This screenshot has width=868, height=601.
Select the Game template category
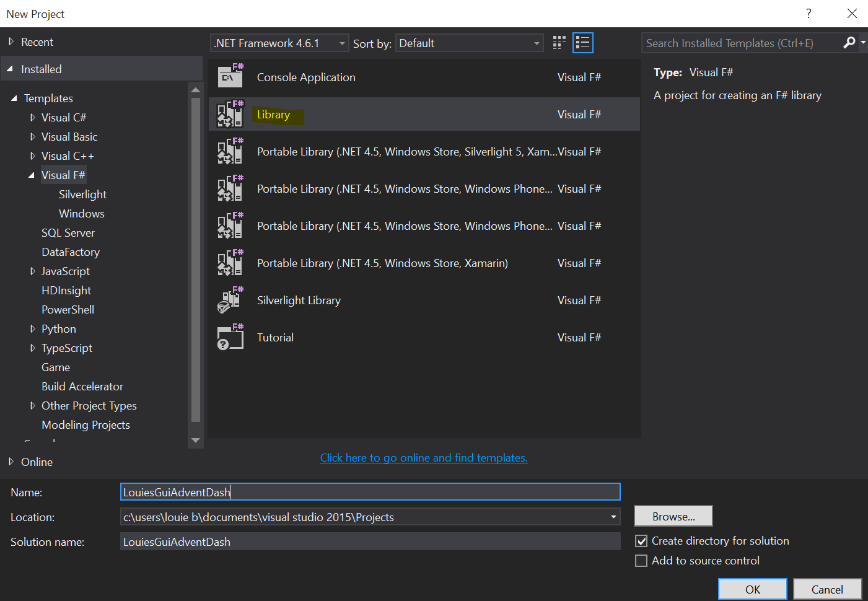pyautogui.click(x=56, y=367)
